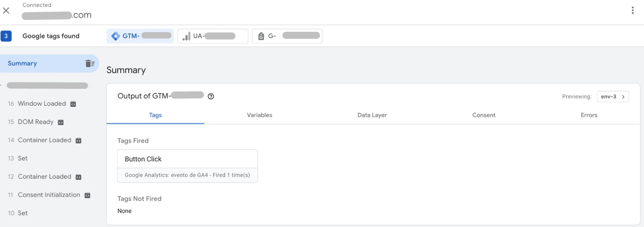The height and width of the screenshot is (227, 644).
Task: Switch to the Errors tab
Action: click(x=589, y=115)
